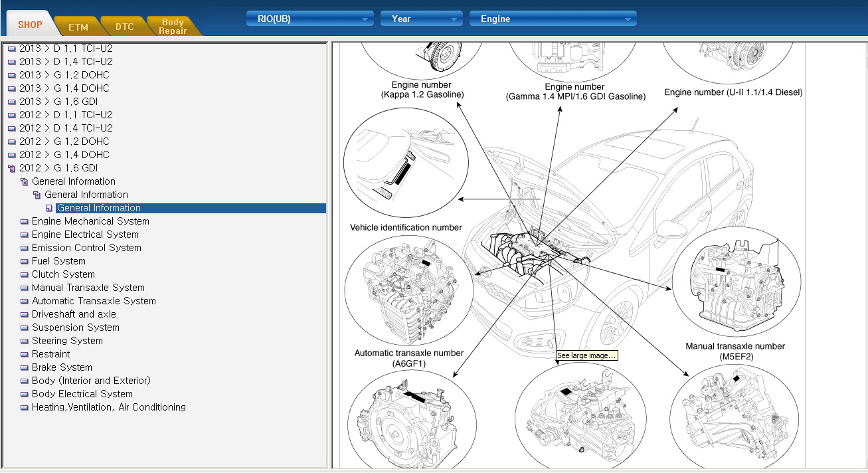The image size is (868, 473).
Task: Click book icon beside 2012 > G 1.4 DOHC
Action: pos(12,155)
